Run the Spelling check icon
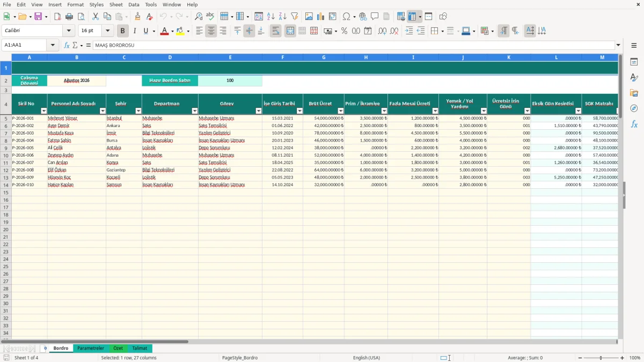The width and height of the screenshot is (644, 362). [210, 17]
